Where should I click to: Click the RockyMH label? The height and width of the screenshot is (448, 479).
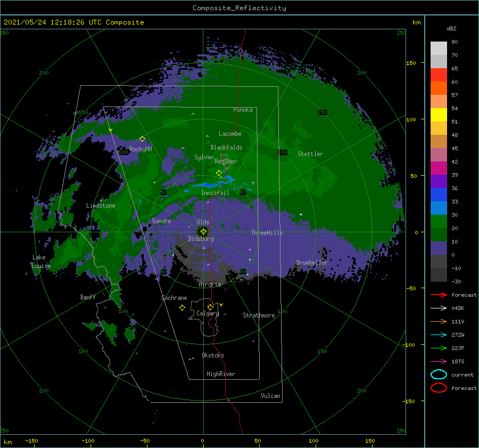141,149
